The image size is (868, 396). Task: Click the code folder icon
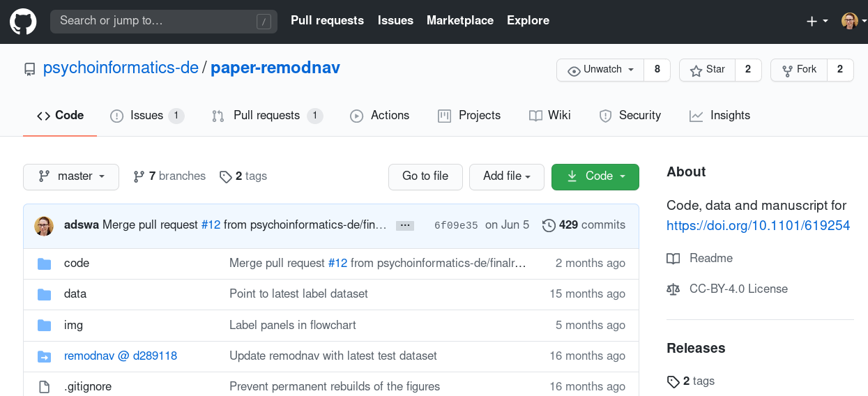coord(45,264)
